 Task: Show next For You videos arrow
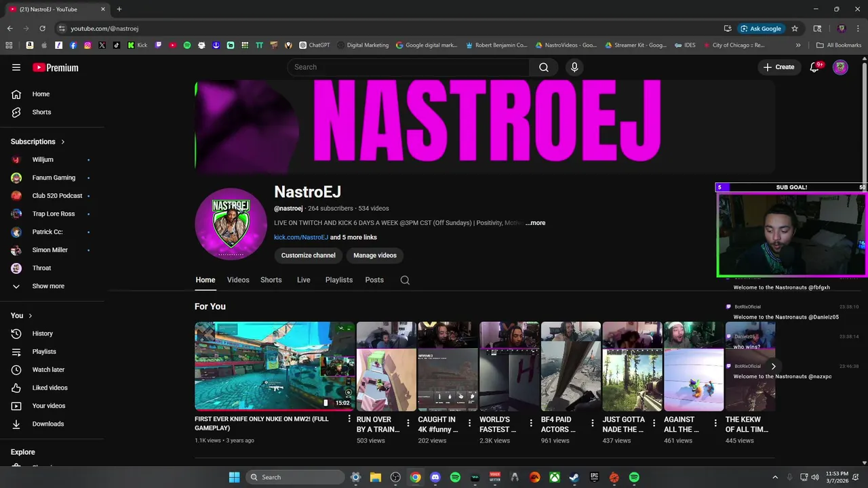(x=773, y=367)
